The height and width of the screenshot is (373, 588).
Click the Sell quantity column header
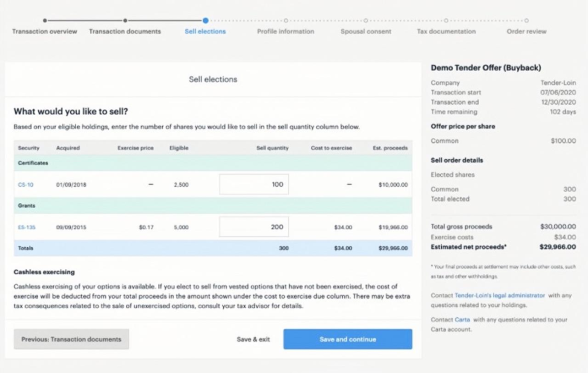pos(272,148)
